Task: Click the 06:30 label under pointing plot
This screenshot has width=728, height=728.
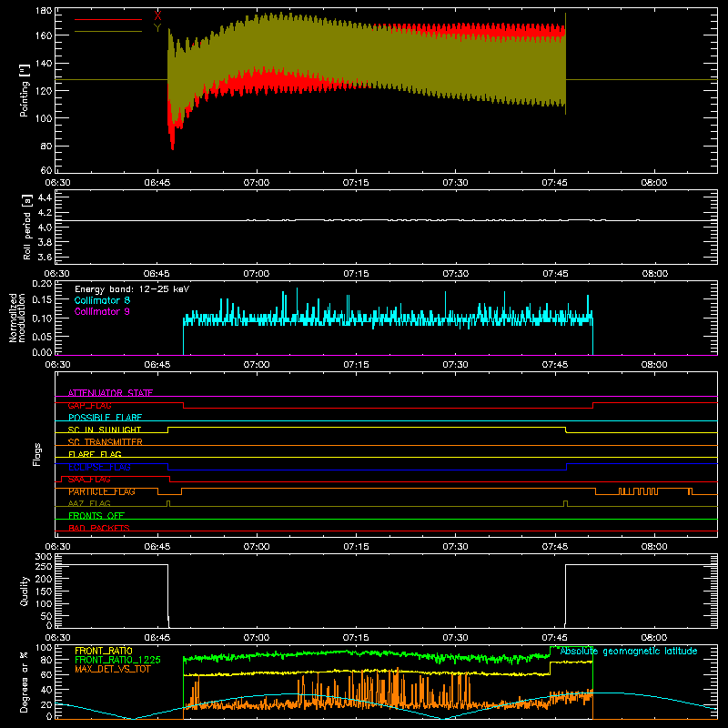Action: (x=57, y=183)
